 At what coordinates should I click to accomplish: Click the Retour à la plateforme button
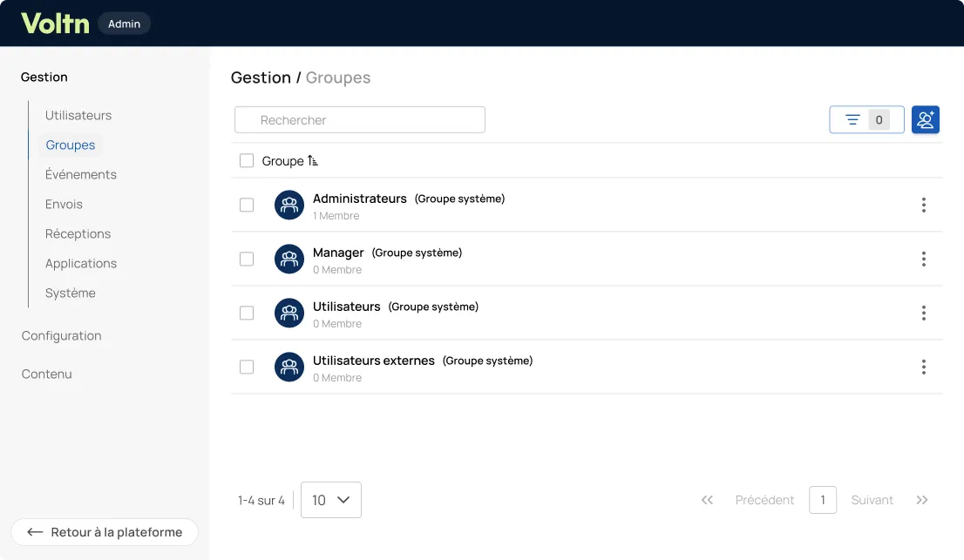pyautogui.click(x=105, y=532)
